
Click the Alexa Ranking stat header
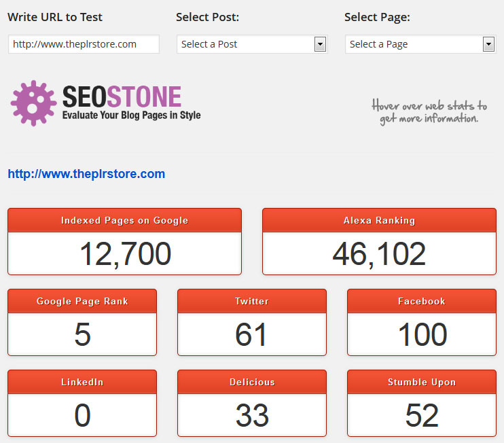pos(379,220)
